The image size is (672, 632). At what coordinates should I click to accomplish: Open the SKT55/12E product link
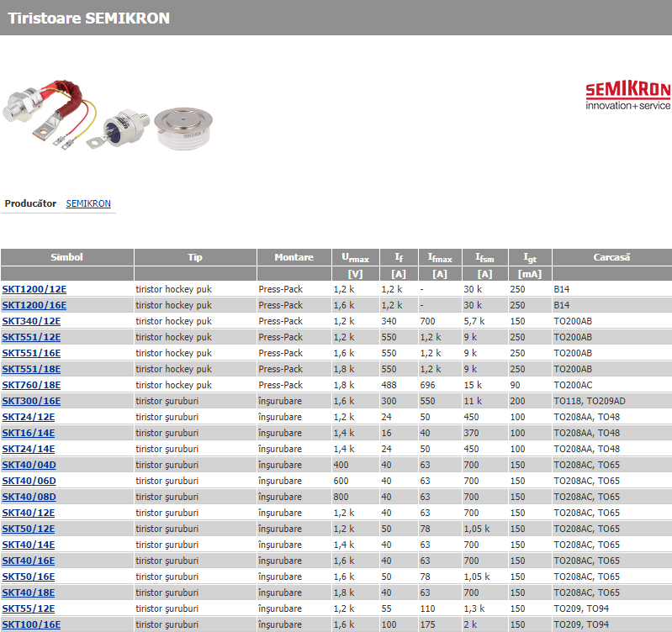29,608
